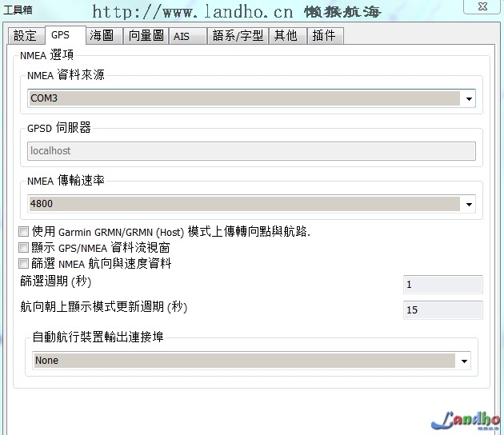Close the 工具箱 window
This screenshot has height=435, width=504.
pos(482,6)
